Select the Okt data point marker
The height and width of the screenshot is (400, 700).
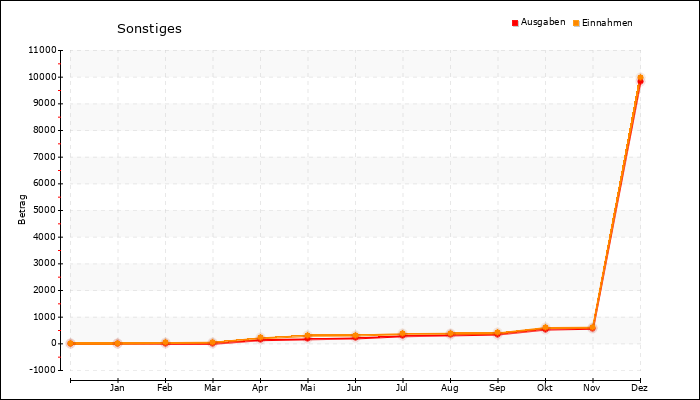545,328
